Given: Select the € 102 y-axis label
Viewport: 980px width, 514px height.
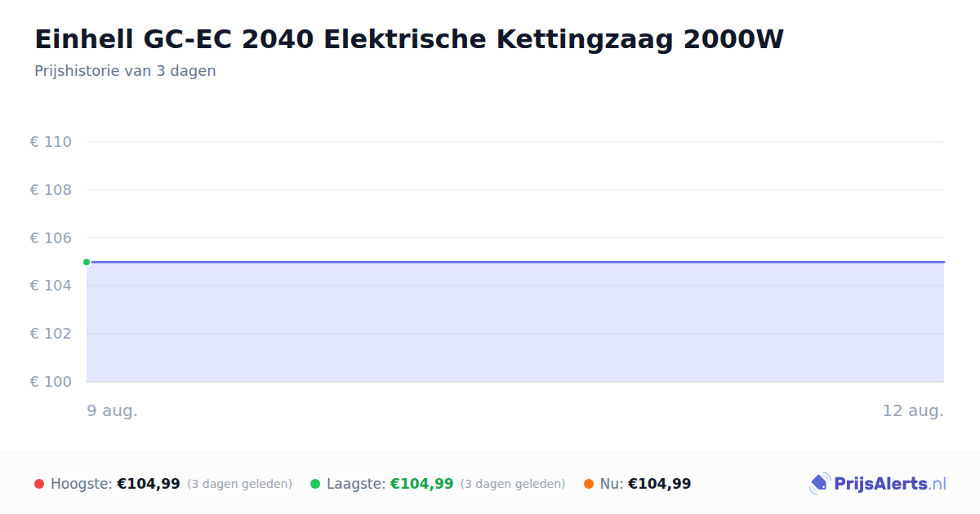Looking at the screenshot, I should point(51,334).
